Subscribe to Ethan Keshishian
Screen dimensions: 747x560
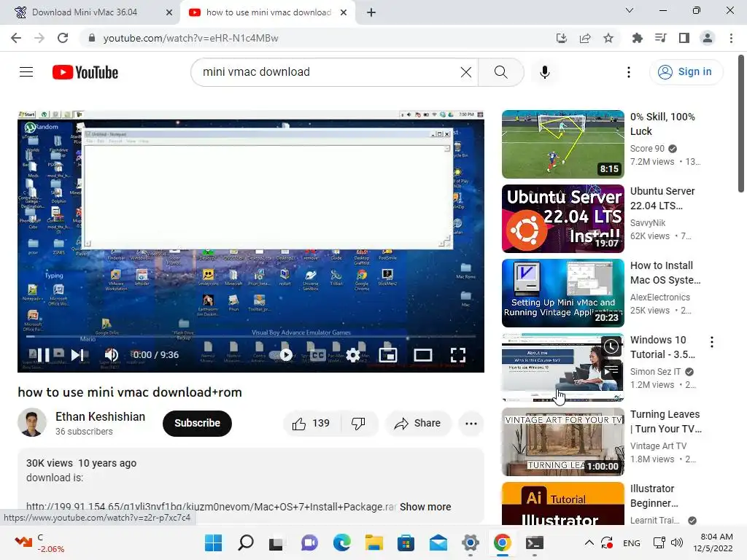click(197, 423)
